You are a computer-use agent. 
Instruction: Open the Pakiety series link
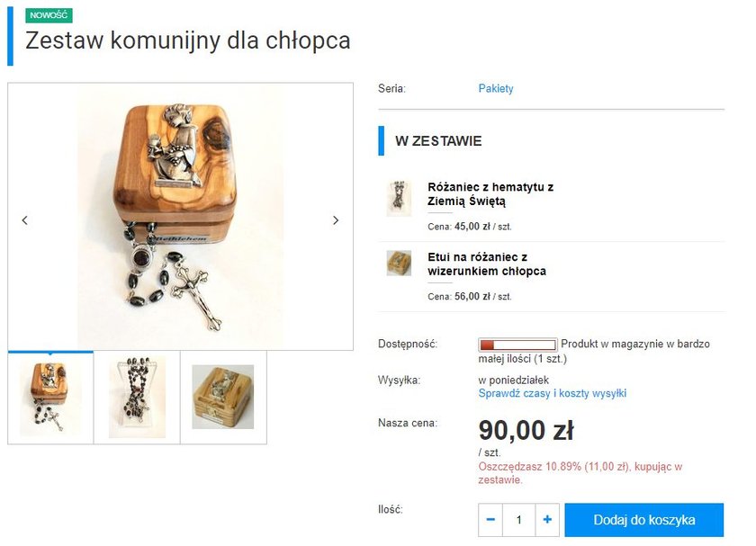tap(496, 88)
